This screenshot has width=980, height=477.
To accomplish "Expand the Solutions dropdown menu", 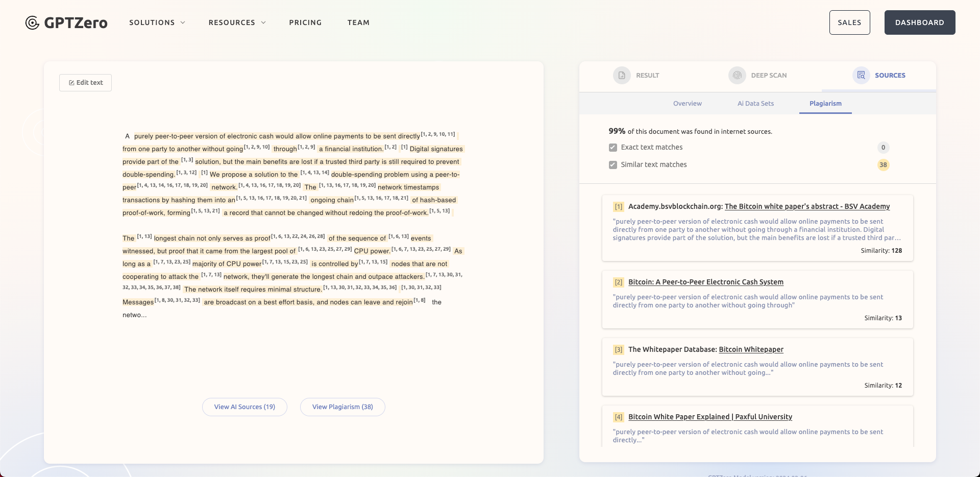I will click(x=157, y=22).
